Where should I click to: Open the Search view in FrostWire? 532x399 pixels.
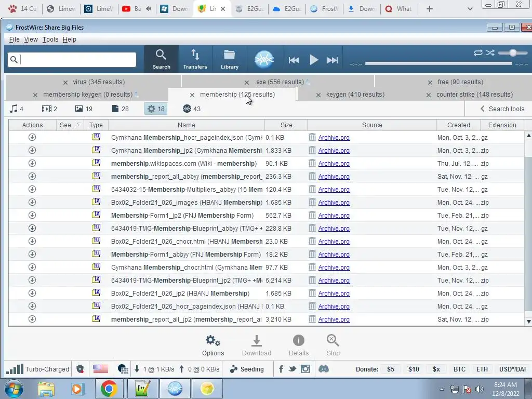tap(161, 59)
